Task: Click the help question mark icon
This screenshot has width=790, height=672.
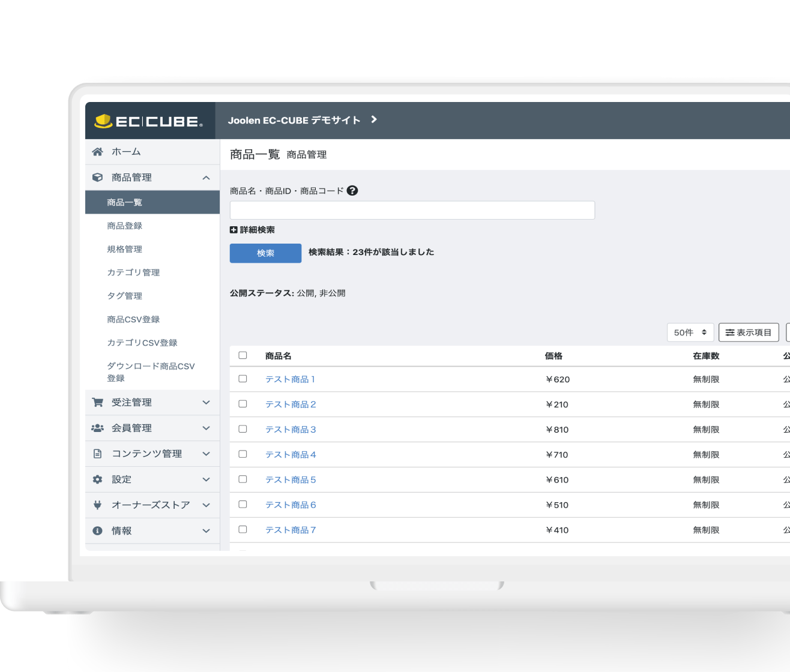Action: tap(352, 191)
